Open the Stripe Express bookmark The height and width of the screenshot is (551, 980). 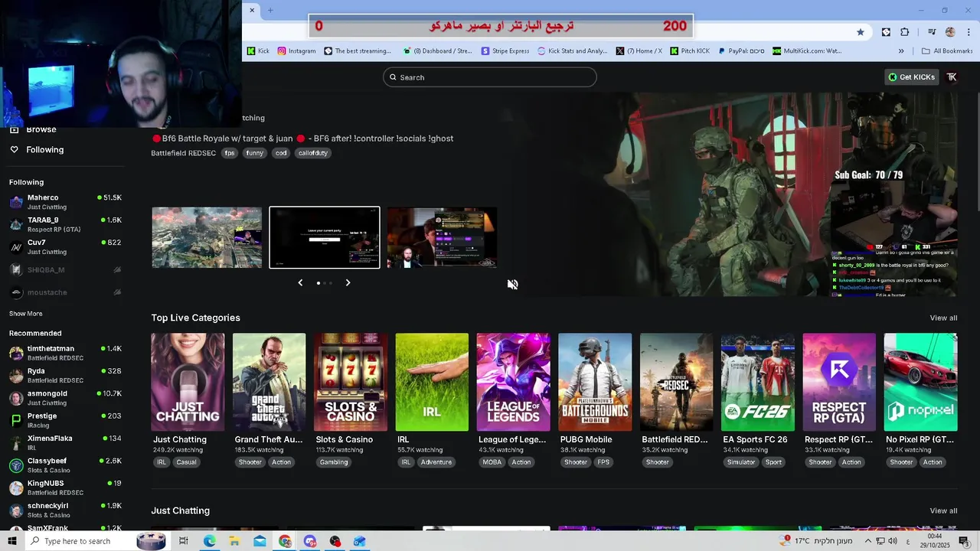pos(505,51)
